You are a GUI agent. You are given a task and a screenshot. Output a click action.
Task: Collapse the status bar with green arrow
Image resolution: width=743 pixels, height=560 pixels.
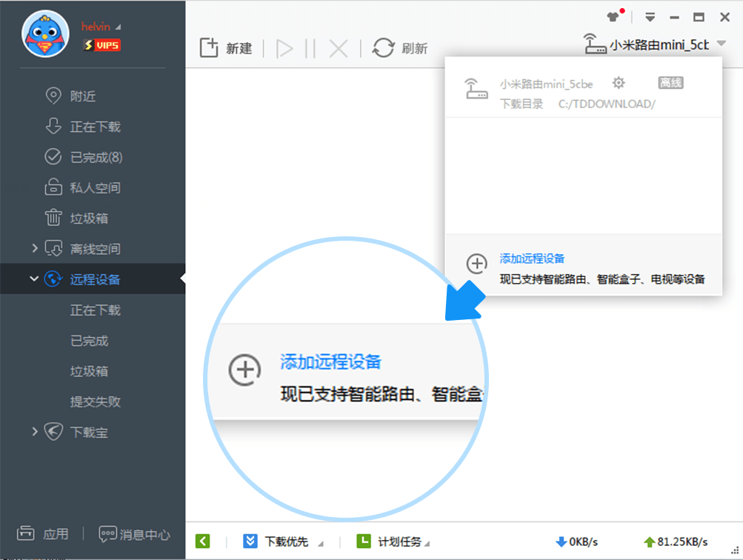(202, 541)
